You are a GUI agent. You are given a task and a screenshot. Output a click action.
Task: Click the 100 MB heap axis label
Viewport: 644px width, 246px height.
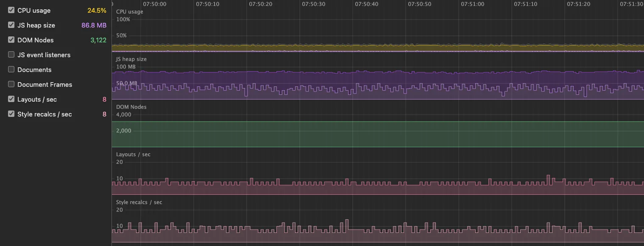[x=126, y=67]
